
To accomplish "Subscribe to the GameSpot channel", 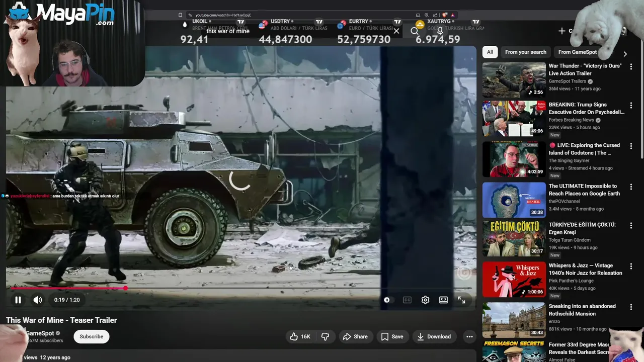I will (x=92, y=336).
